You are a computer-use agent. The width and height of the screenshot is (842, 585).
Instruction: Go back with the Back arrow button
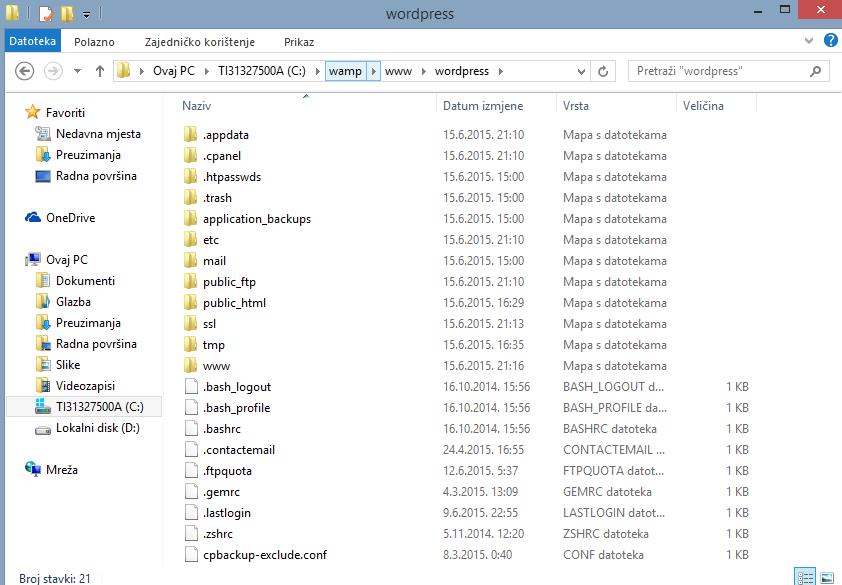pyautogui.click(x=24, y=71)
